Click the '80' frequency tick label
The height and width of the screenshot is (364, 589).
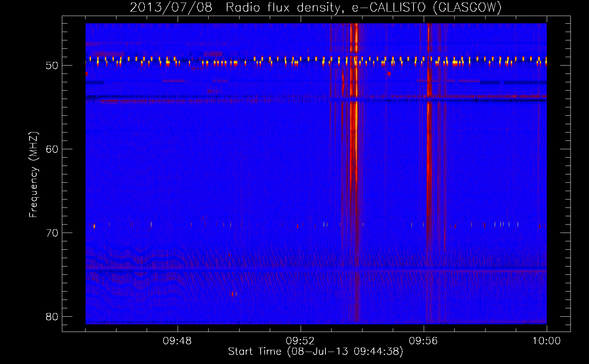52,317
